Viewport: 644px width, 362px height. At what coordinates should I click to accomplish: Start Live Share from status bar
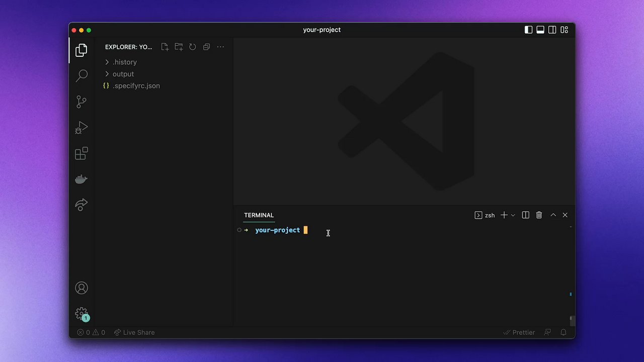pyautogui.click(x=134, y=332)
